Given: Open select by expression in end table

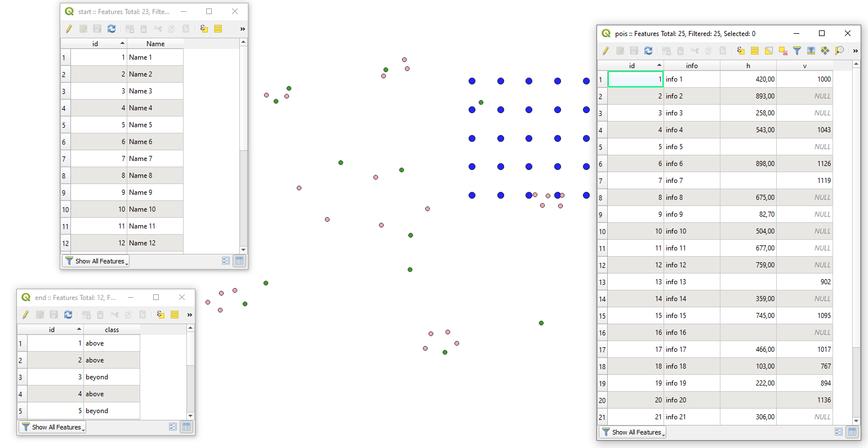Looking at the screenshot, I should coord(161,315).
